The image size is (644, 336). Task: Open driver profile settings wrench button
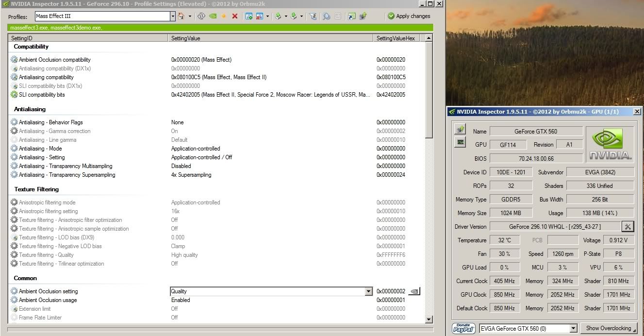pyautogui.click(x=627, y=226)
